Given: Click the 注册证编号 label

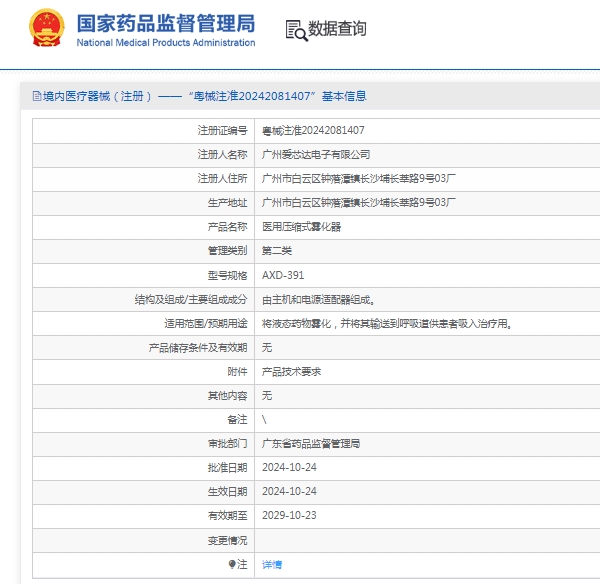Looking at the screenshot, I should pos(222,131).
